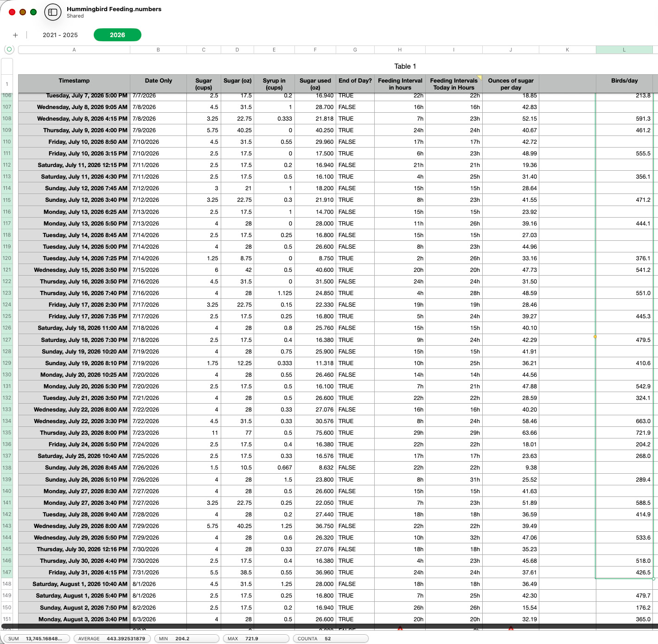
Task: Click Birds/day value 663.0
Action: tap(624, 421)
